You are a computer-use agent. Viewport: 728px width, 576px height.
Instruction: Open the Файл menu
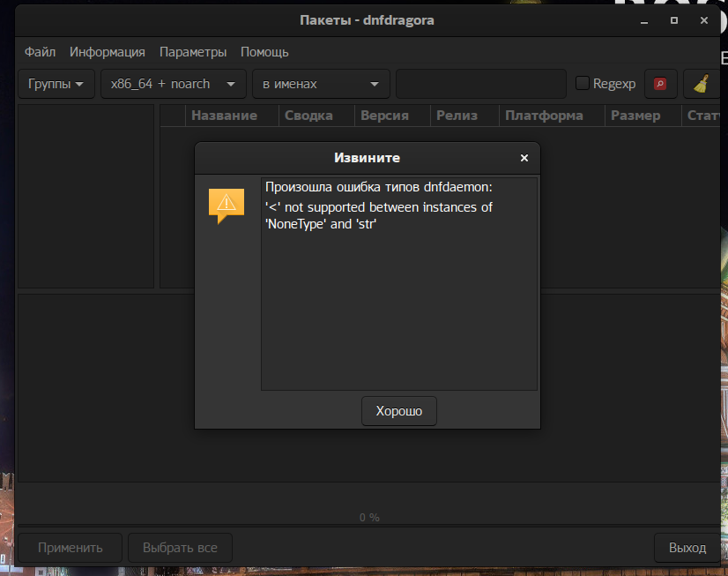(40, 52)
